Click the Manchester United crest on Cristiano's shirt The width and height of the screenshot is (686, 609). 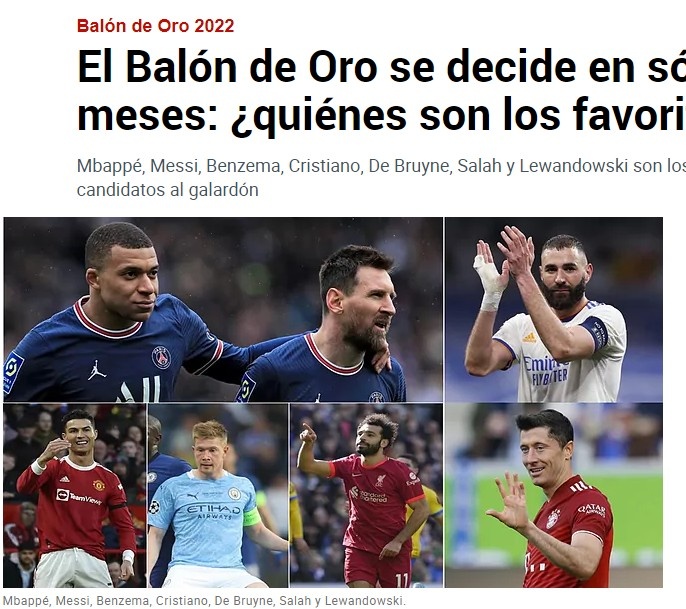(x=99, y=485)
